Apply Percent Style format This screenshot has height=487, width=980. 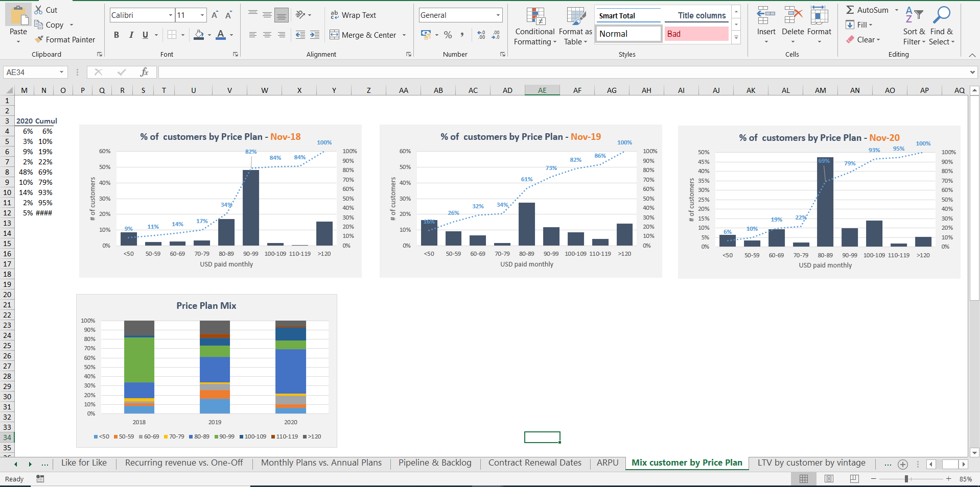tap(448, 35)
